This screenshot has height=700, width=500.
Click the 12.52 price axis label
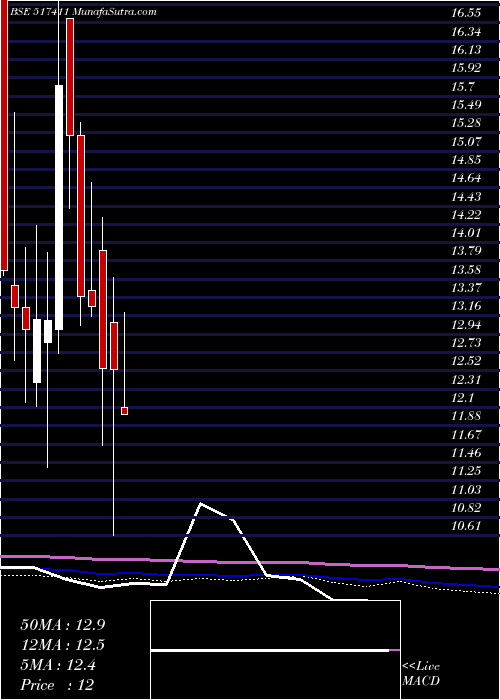click(x=466, y=361)
